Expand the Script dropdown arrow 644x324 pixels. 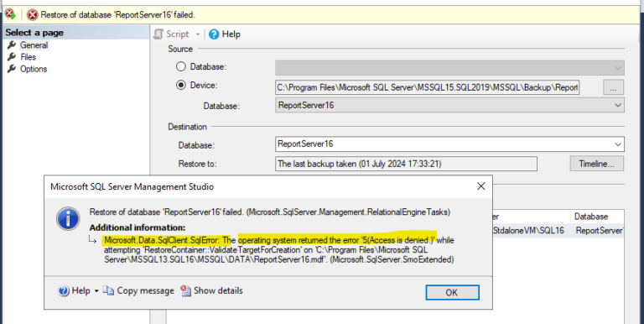coord(198,34)
